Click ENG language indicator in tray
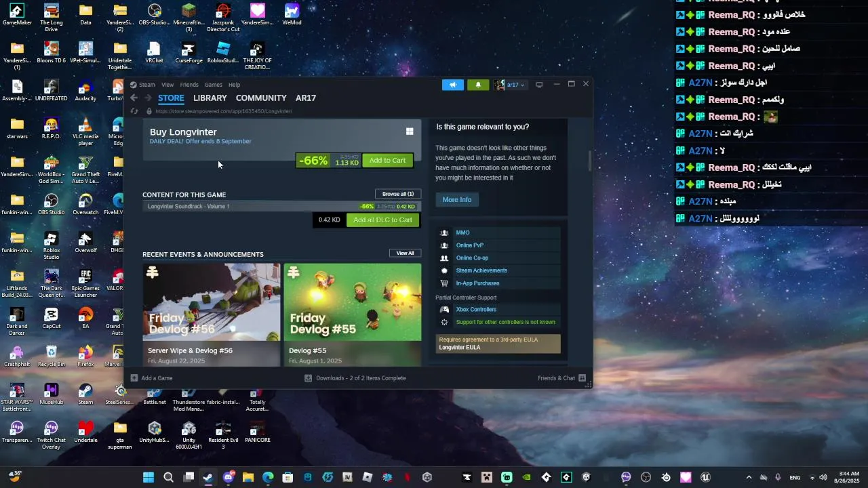Image resolution: width=868 pixels, height=488 pixels. [x=795, y=477]
